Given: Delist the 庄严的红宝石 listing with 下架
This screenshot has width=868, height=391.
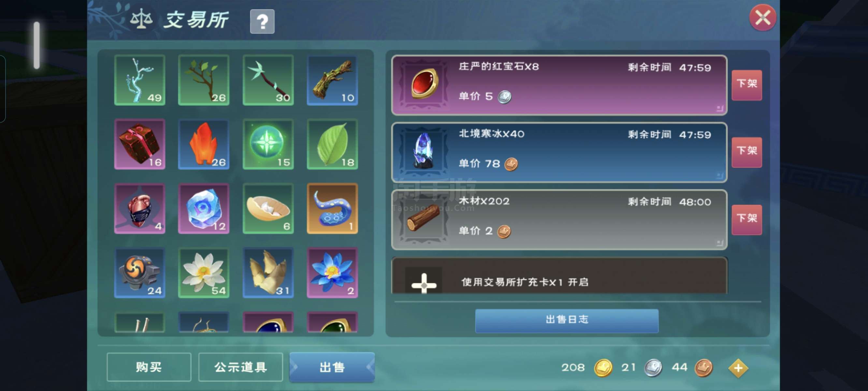Looking at the screenshot, I should tap(747, 85).
